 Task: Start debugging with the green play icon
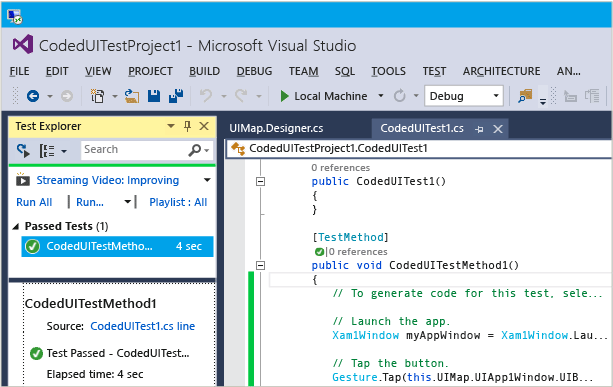point(284,96)
